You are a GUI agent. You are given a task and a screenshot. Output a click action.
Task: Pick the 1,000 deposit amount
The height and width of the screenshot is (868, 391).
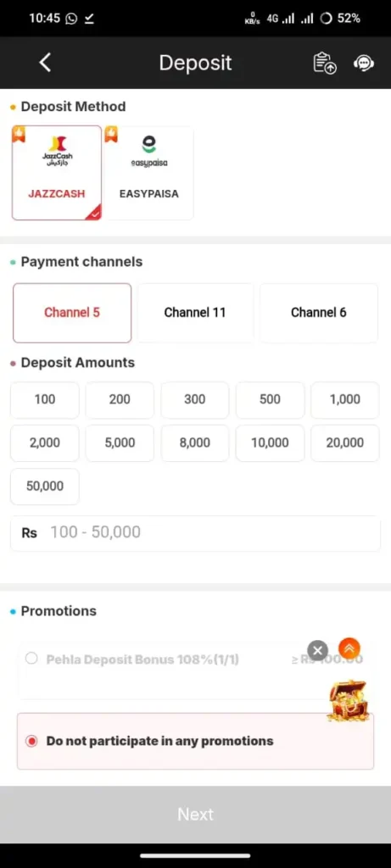(x=345, y=400)
